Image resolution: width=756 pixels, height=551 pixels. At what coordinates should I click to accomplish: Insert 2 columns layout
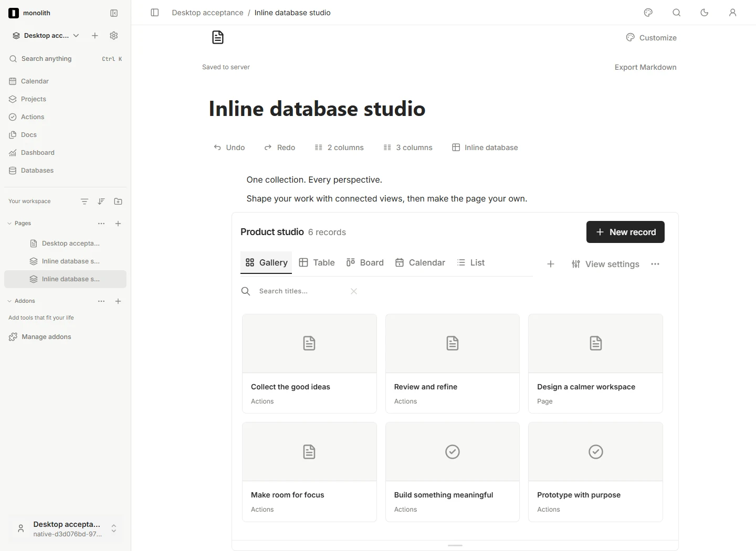point(339,147)
